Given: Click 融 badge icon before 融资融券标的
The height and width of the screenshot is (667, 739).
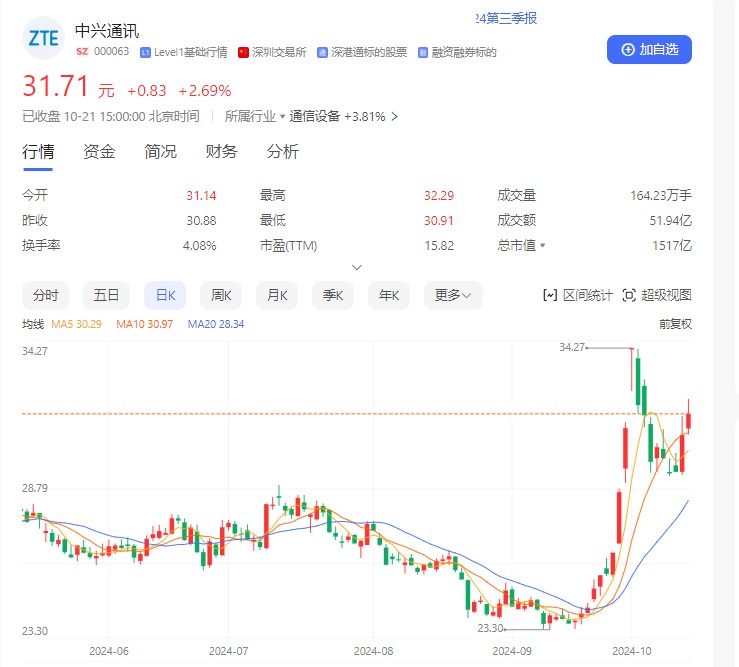Looking at the screenshot, I should click(423, 52).
